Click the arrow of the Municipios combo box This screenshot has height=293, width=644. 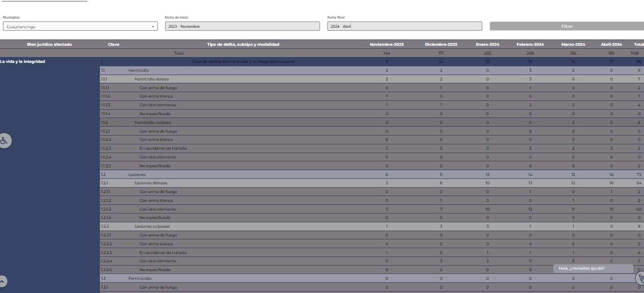[x=152, y=27]
